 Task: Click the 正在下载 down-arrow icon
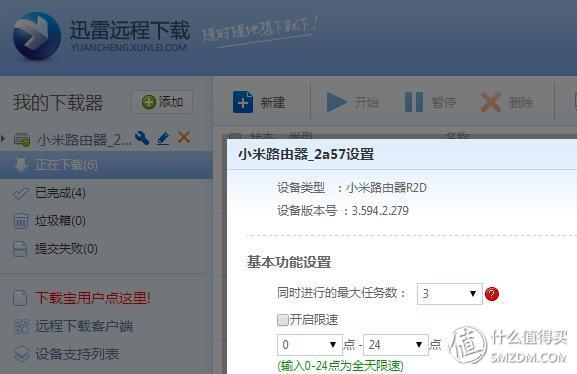(21, 165)
